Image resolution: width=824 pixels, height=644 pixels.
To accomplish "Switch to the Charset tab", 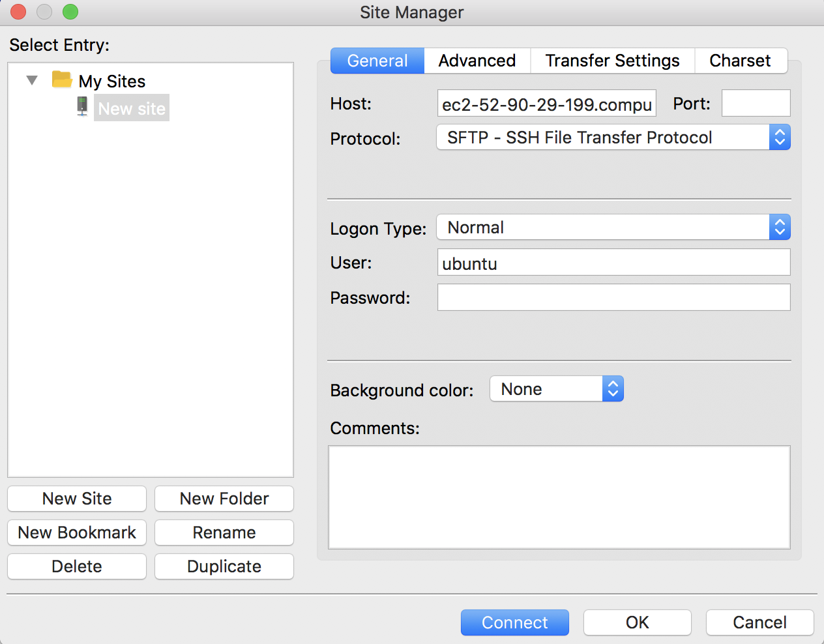I will point(741,60).
